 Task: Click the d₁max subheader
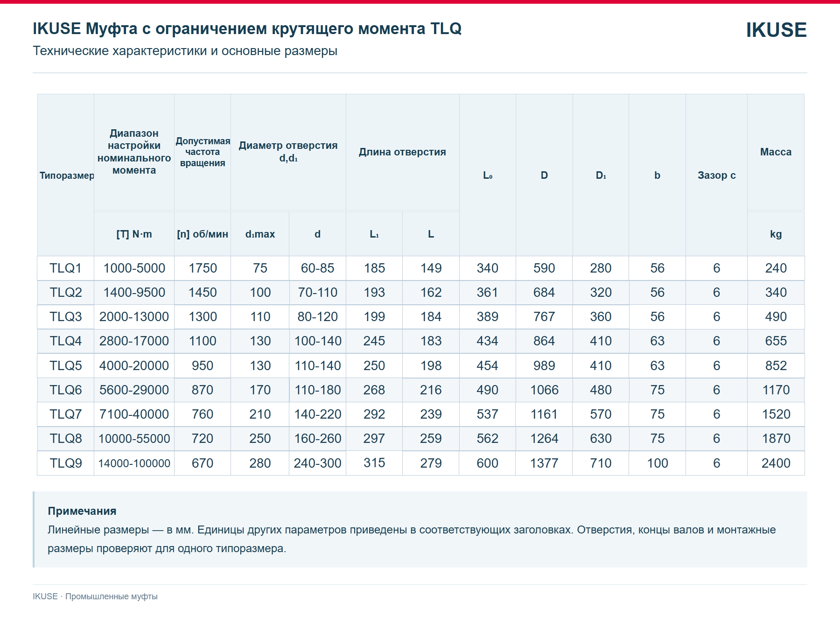[260, 234]
